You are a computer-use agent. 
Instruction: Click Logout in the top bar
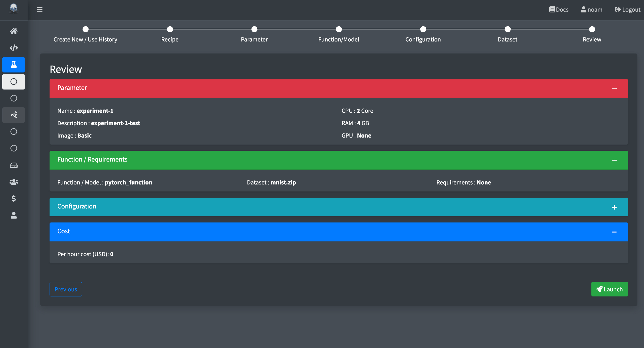(627, 9)
